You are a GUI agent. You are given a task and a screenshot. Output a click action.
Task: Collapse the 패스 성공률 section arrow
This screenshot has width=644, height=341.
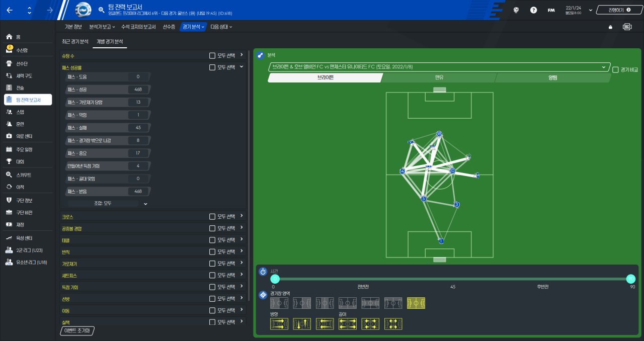(x=242, y=67)
